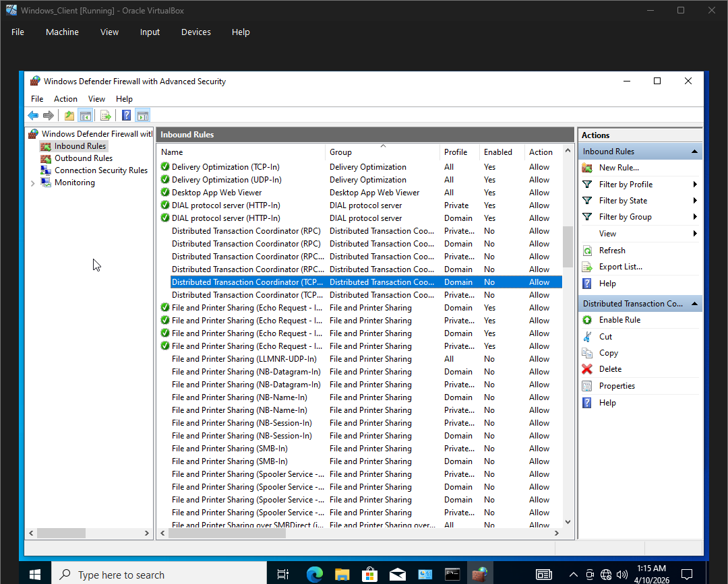Click the Forward arrow toolbar icon
728x584 pixels.
[49, 115]
